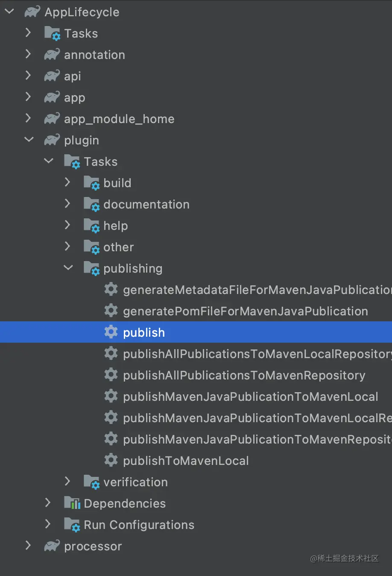Expand the verification task group
The height and width of the screenshot is (576, 392).
[67, 481]
